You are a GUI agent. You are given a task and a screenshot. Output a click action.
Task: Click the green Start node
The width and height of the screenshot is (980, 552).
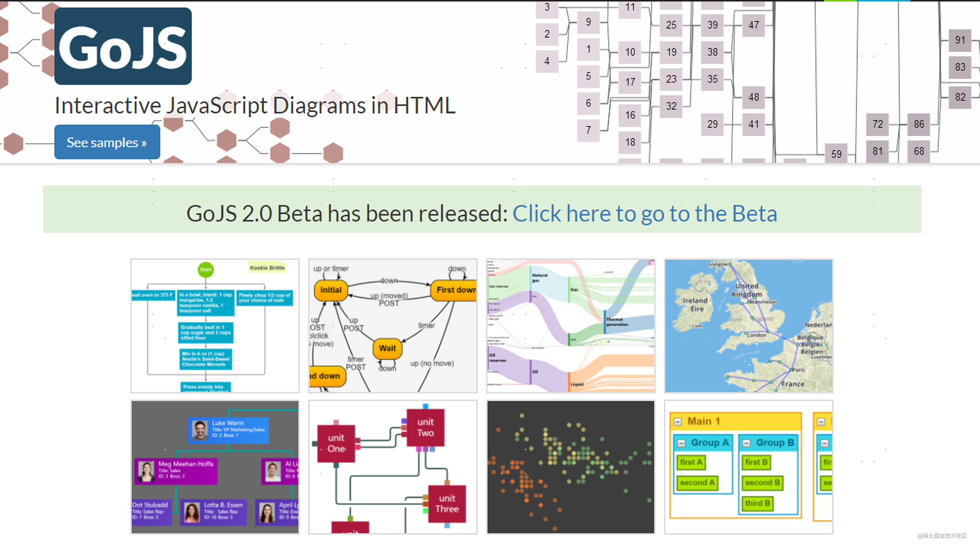206,269
